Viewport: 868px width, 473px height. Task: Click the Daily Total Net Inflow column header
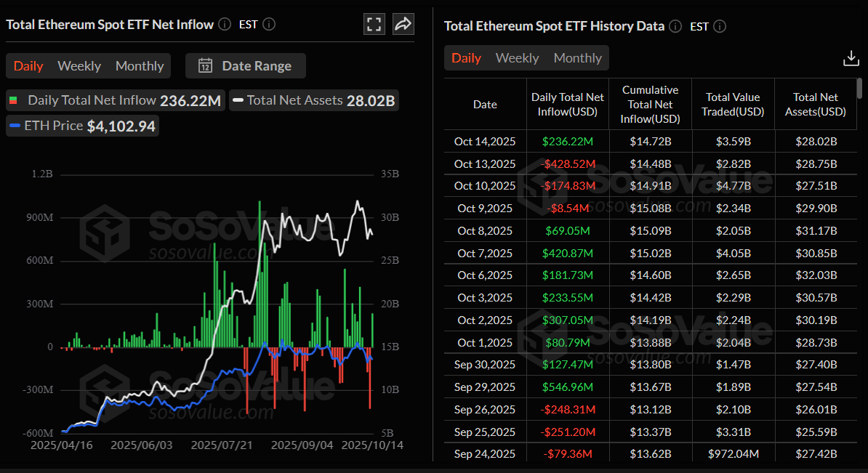click(x=567, y=104)
